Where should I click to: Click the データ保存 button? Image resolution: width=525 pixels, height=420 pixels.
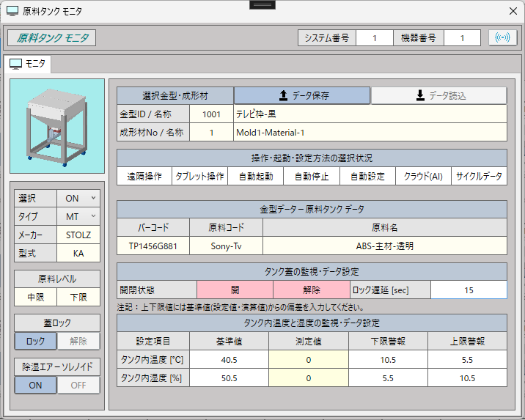(302, 96)
